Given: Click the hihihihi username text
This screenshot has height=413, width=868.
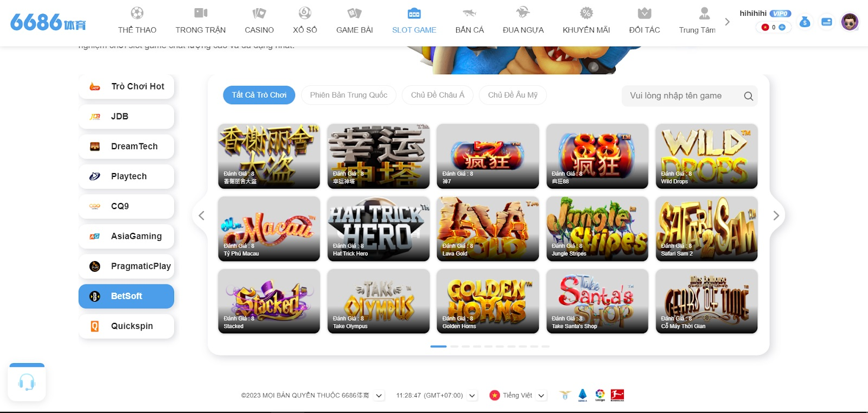Looking at the screenshot, I should tap(753, 14).
